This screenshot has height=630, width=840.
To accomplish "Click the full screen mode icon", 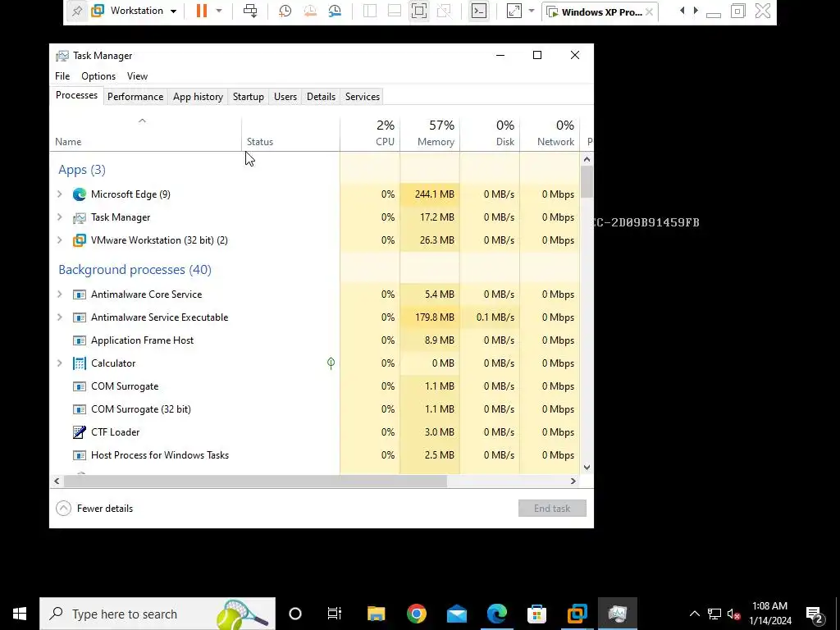I will [419, 11].
